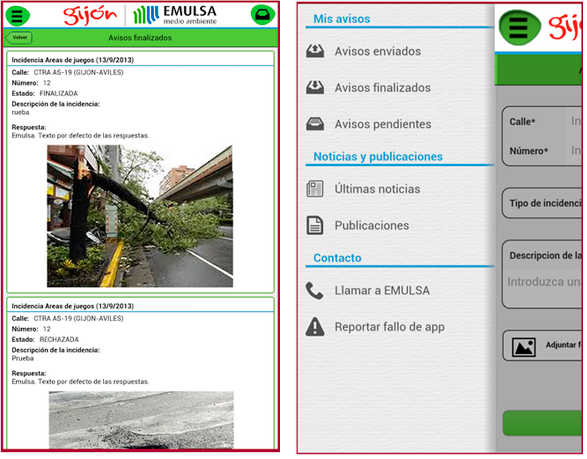
Task: Tap the green submit button at the bottom right
Action: (542, 423)
